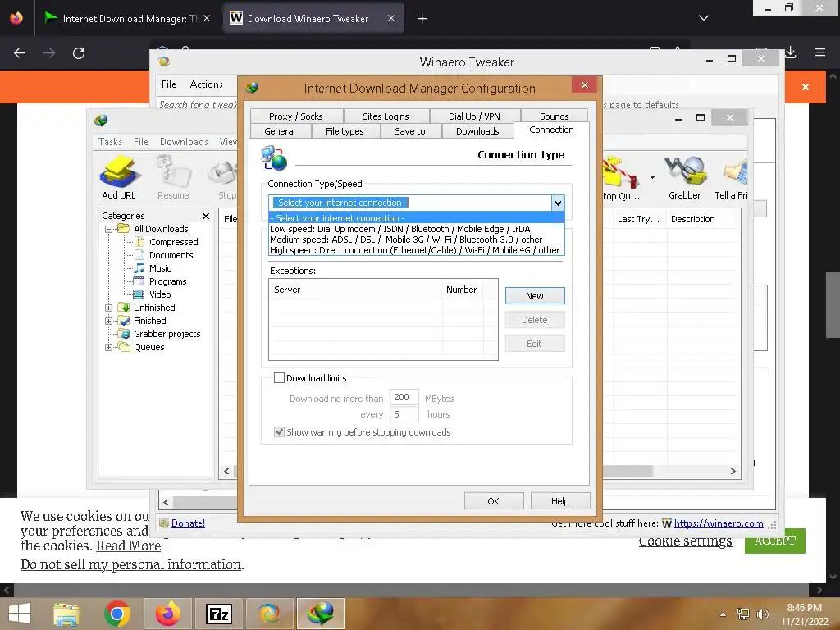Click the MBytes download limit field
The width and height of the screenshot is (840, 630).
point(404,398)
